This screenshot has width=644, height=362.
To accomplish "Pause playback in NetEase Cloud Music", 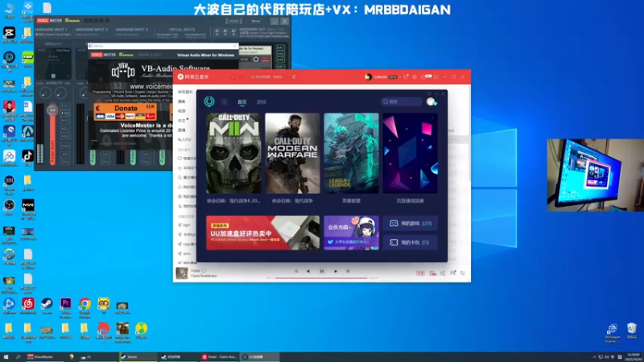I will (321, 271).
